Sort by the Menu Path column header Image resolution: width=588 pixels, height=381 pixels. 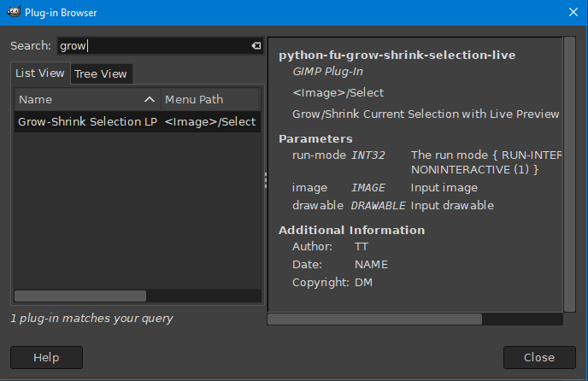(x=210, y=99)
